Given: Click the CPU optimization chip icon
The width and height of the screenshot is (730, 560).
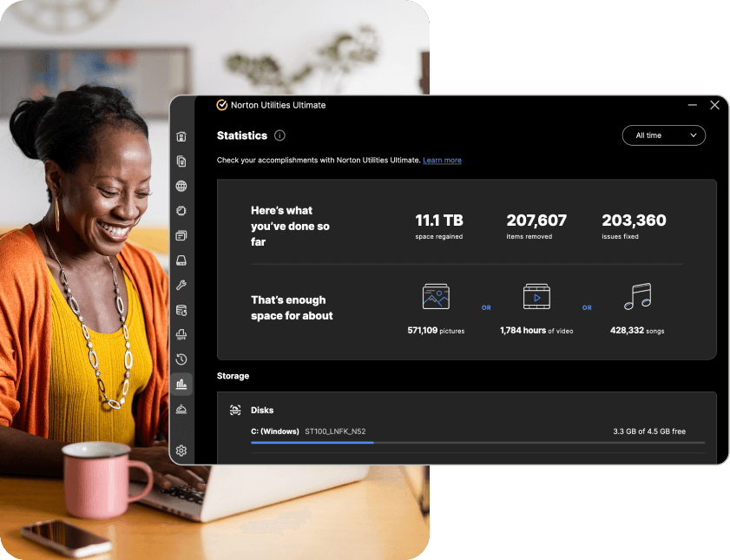Looking at the screenshot, I should tap(181, 210).
